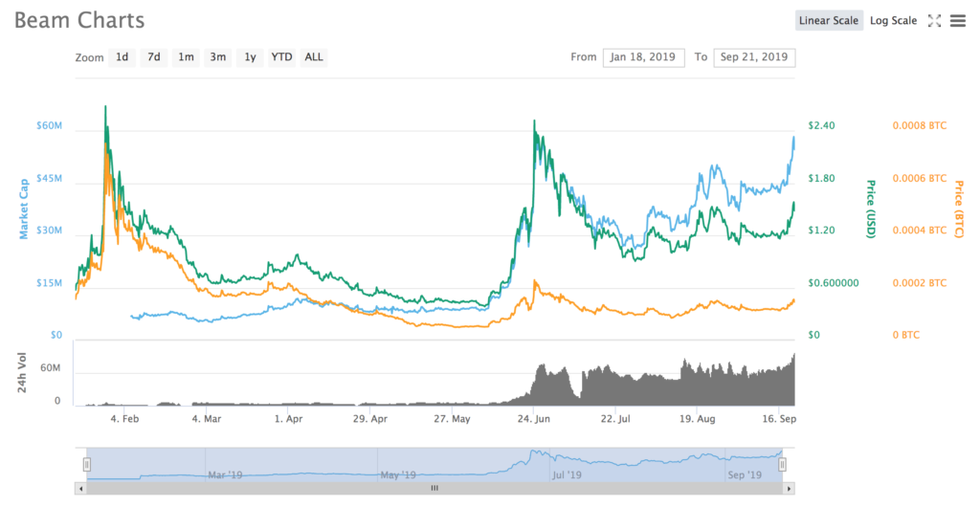Click the $60M market cap label
The image size is (980, 507).
click(50, 125)
